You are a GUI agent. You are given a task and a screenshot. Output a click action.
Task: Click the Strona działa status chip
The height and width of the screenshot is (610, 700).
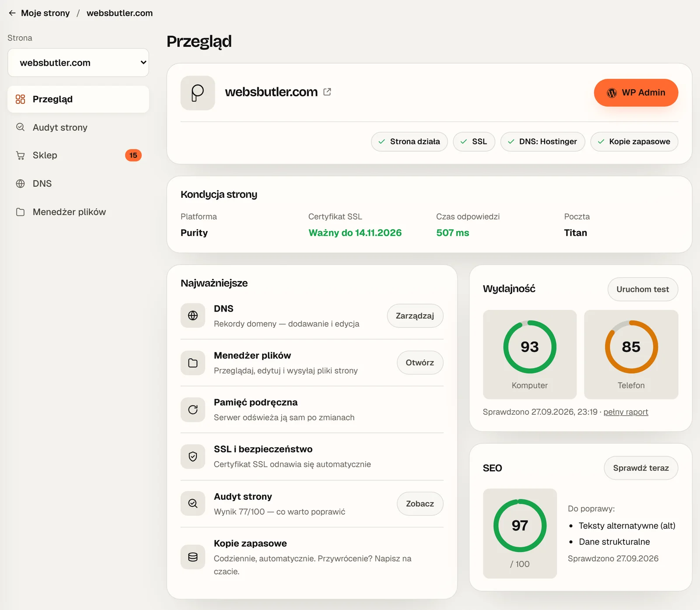[x=409, y=142]
